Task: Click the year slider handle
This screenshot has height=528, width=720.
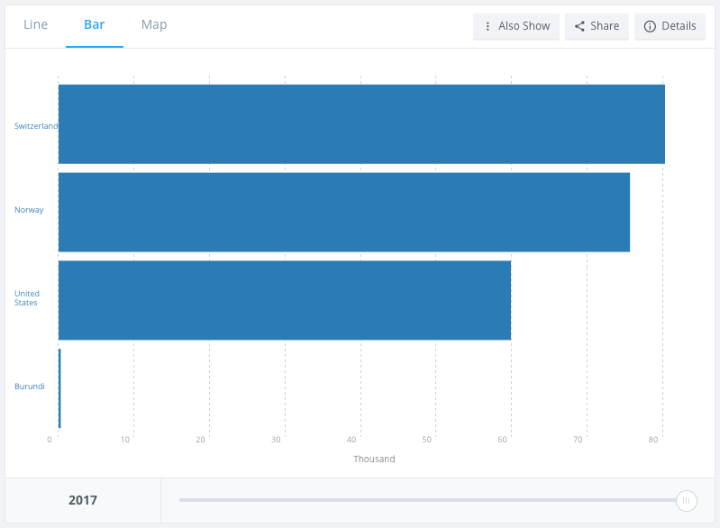Action: 686,500
